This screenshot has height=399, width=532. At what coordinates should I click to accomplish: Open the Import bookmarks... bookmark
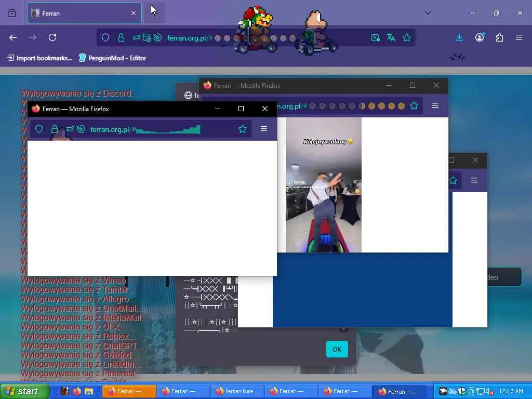pos(39,58)
